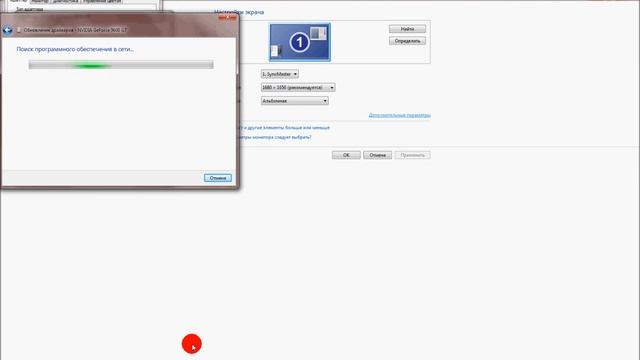Click the Применить button

[412, 155]
